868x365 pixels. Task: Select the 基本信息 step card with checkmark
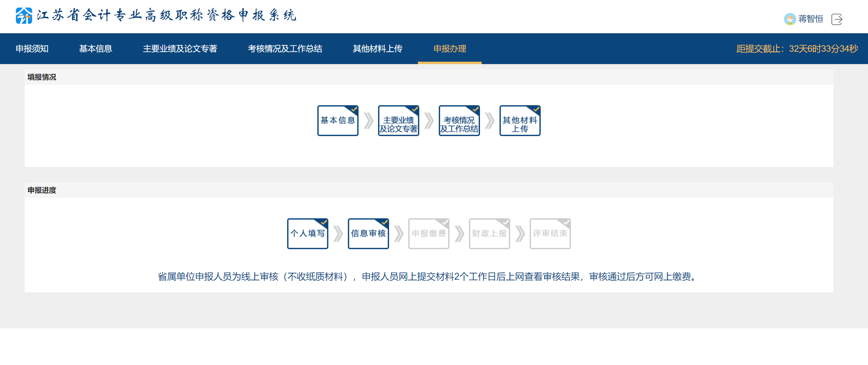click(338, 121)
